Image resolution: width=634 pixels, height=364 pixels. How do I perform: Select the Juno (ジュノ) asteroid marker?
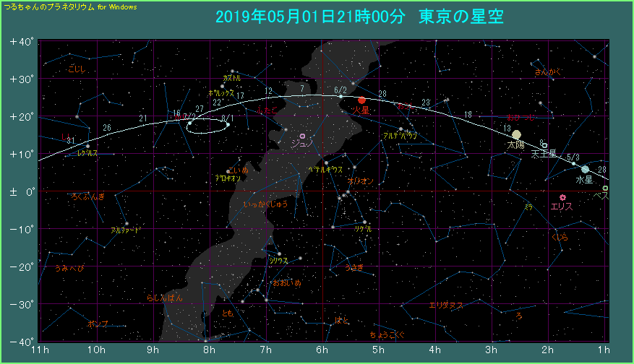(x=302, y=136)
